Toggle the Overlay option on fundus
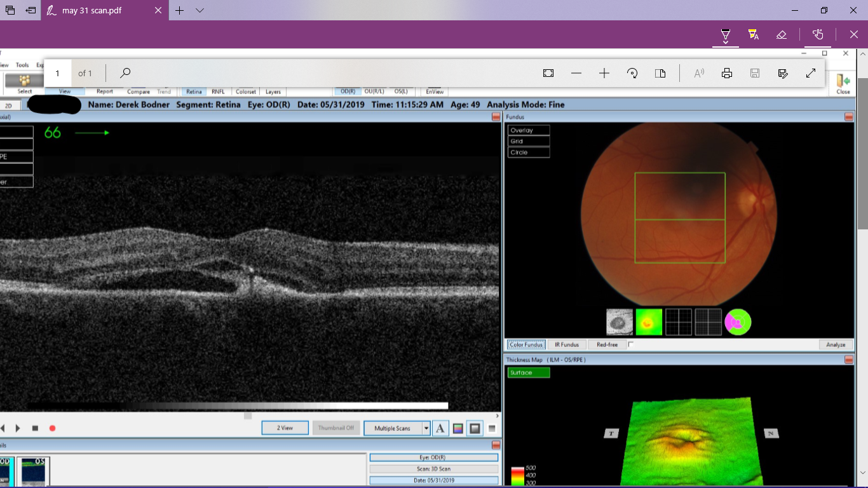The height and width of the screenshot is (488, 868). pos(528,130)
